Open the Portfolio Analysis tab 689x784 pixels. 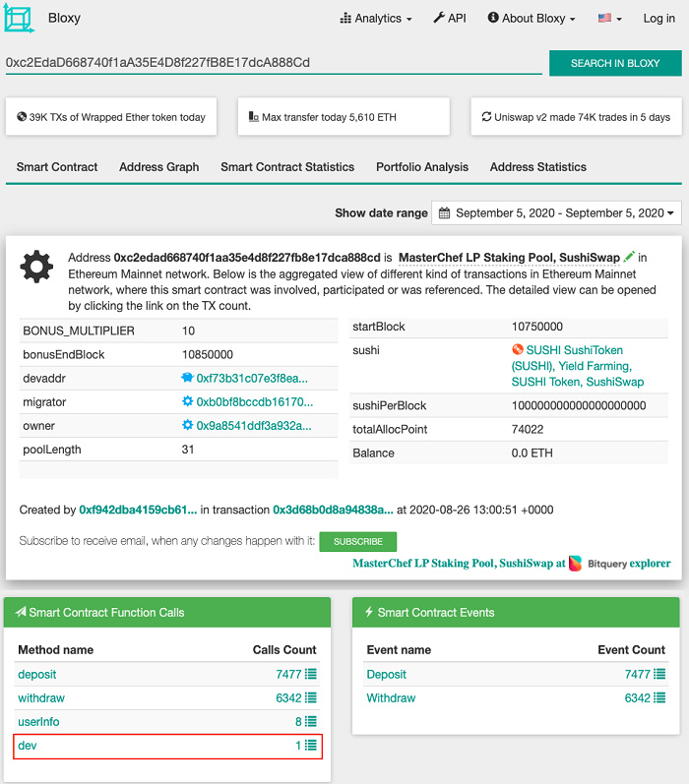(422, 167)
